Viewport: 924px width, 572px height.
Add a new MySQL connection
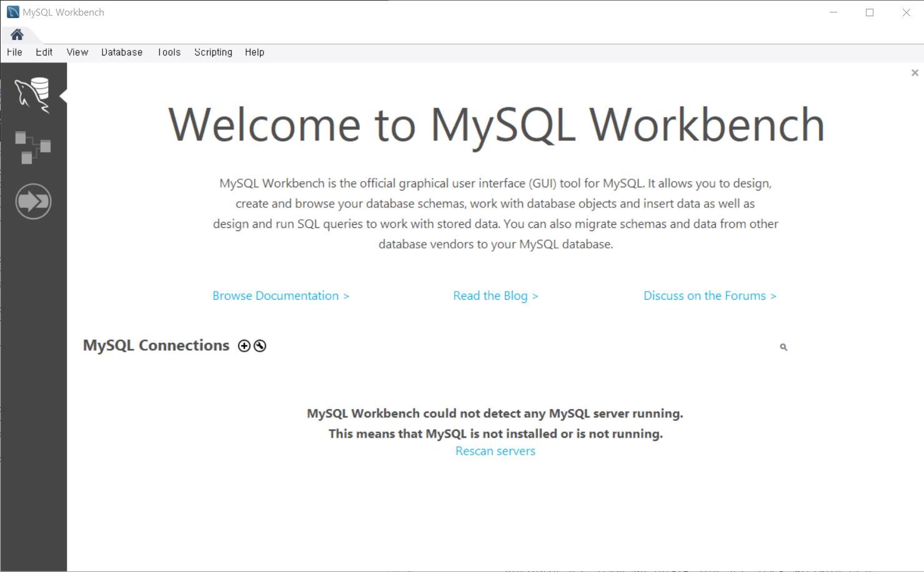[x=244, y=346]
